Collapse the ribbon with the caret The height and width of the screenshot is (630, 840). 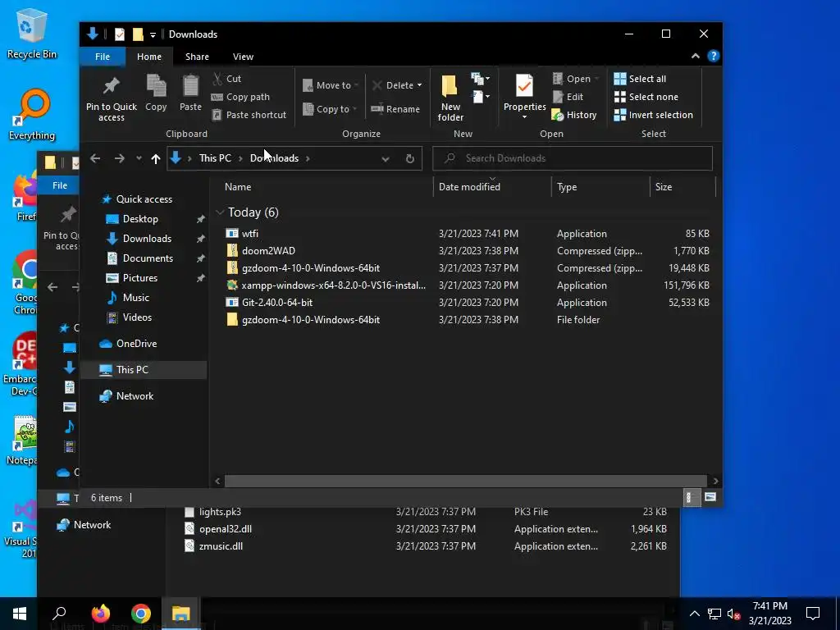[696, 57]
